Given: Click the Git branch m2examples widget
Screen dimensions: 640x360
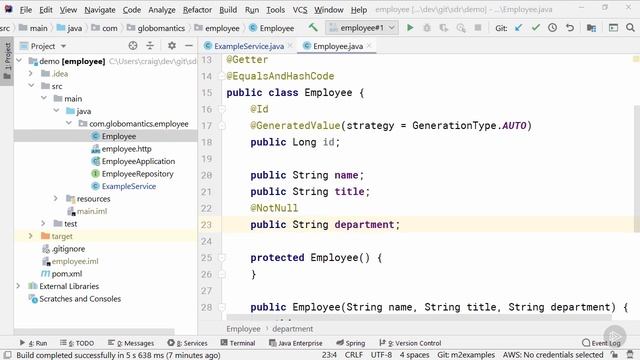Looking at the screenshot, I should (466, 355).
